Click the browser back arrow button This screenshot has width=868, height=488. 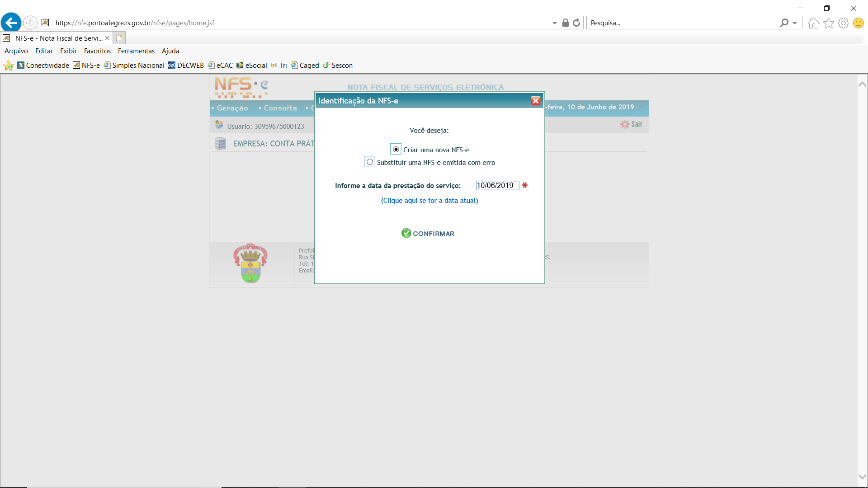(x=11, y=23)
